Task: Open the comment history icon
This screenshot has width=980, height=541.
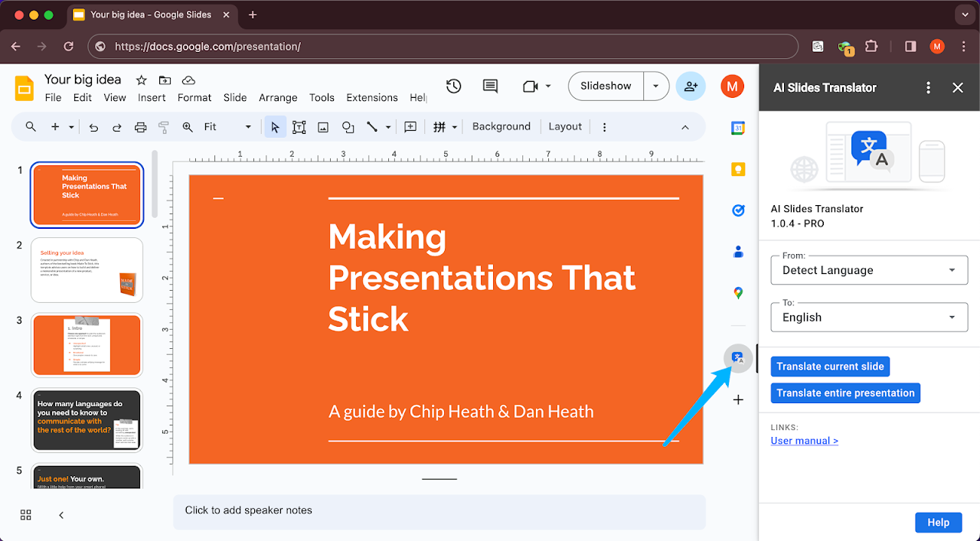Action: (x=490, y=86)
